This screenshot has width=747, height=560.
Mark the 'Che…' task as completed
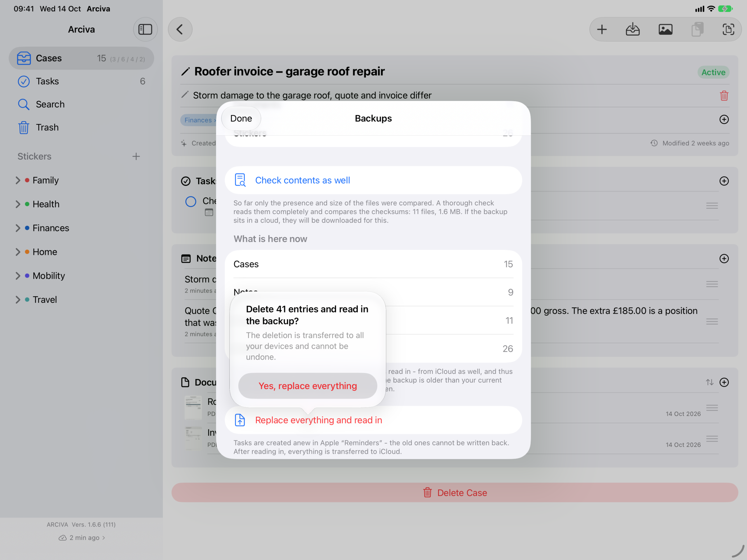coord(191,202)
